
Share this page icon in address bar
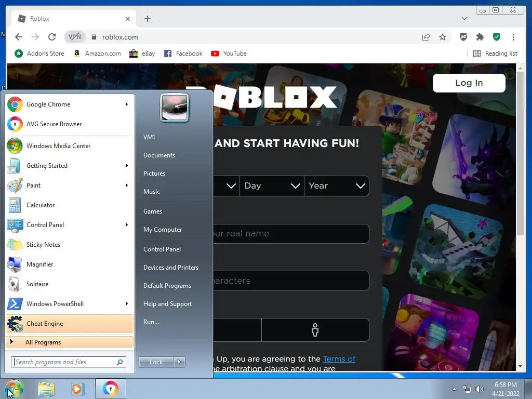426,37
